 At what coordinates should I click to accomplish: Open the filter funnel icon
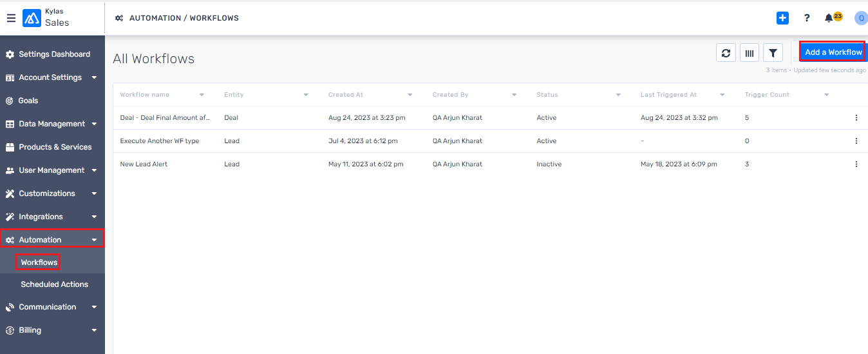click(773, 53)
